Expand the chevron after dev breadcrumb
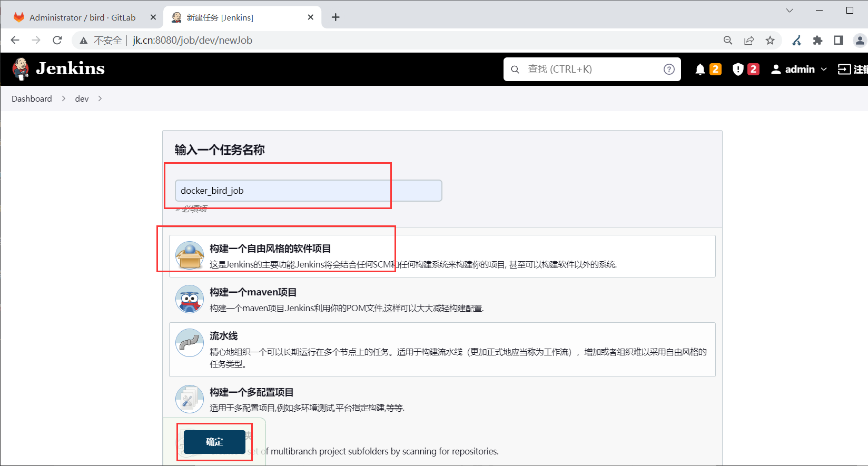Viewport: 868px width, 466px height. (x=100, y=98)
